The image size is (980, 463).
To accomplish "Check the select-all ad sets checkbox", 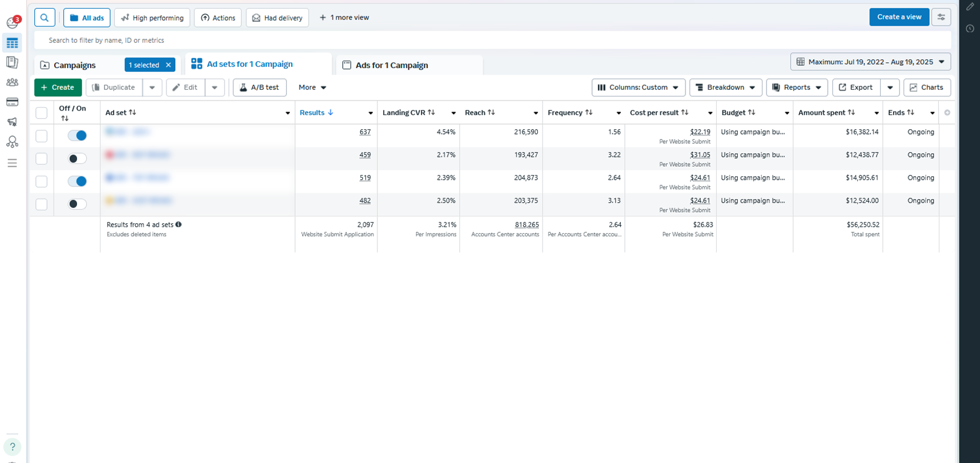I will (42, 113).
